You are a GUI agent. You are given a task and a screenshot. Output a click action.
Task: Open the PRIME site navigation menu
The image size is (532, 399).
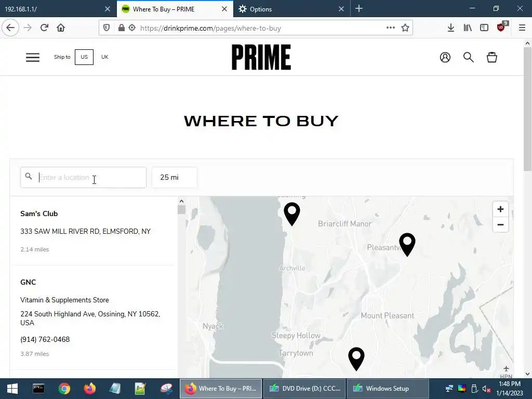click(x=33, y=57)
